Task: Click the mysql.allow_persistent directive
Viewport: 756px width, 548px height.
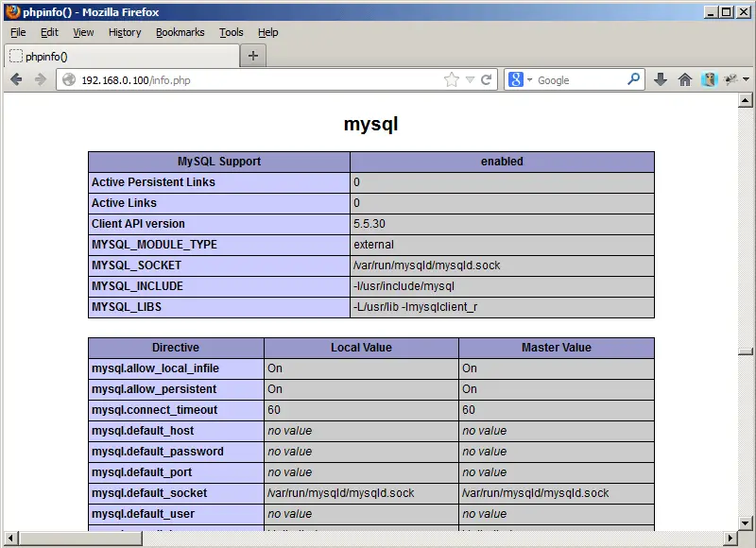Action: click(154, 389)
